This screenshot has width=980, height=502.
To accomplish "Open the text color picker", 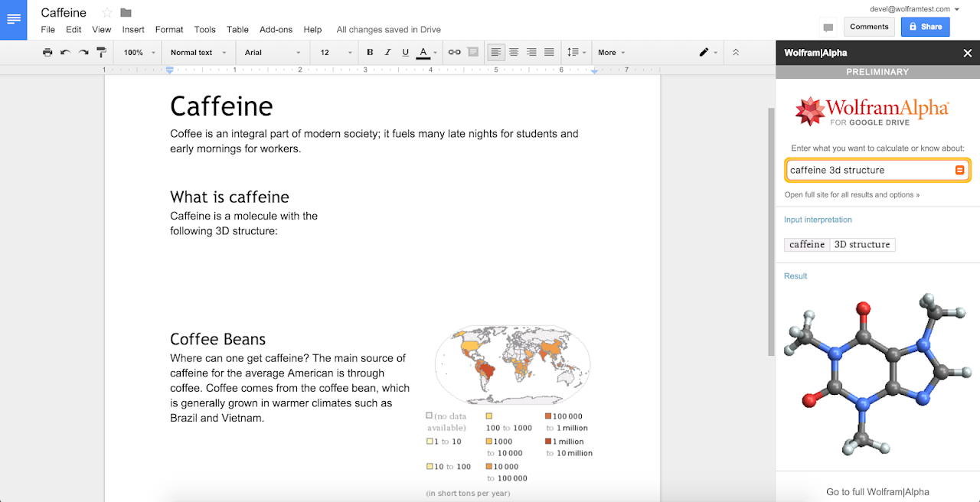I will pyautogui.click(x=424, y=53).
